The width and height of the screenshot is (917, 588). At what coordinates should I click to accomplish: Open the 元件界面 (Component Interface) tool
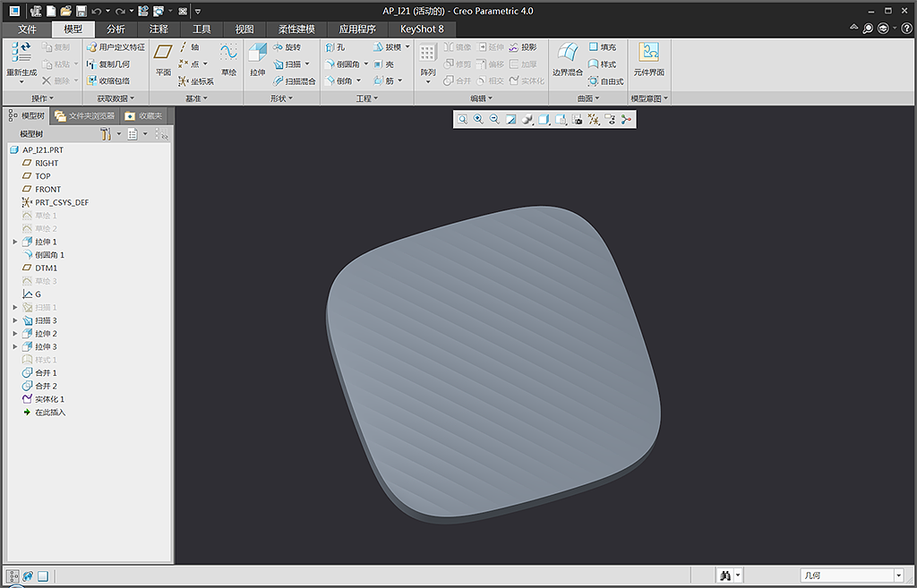point(648,59)
